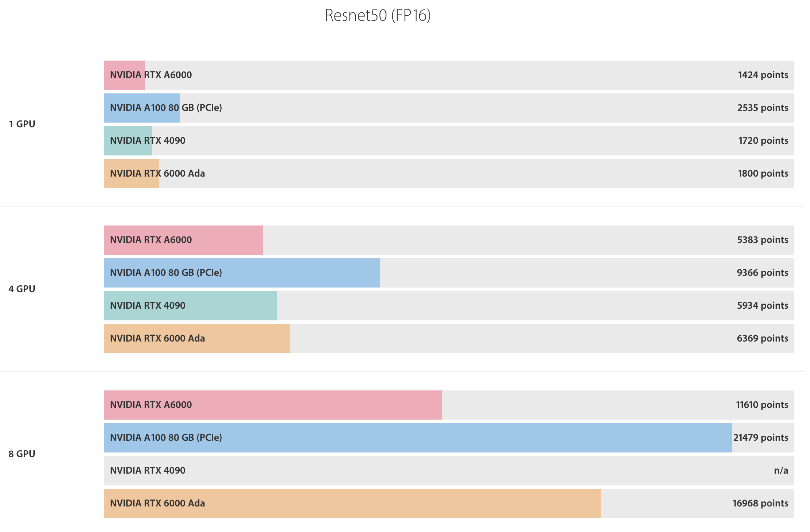Viewport: 810px width, 532px height.
Task: Select the 1 GPU group label
Action: (22, 124)
